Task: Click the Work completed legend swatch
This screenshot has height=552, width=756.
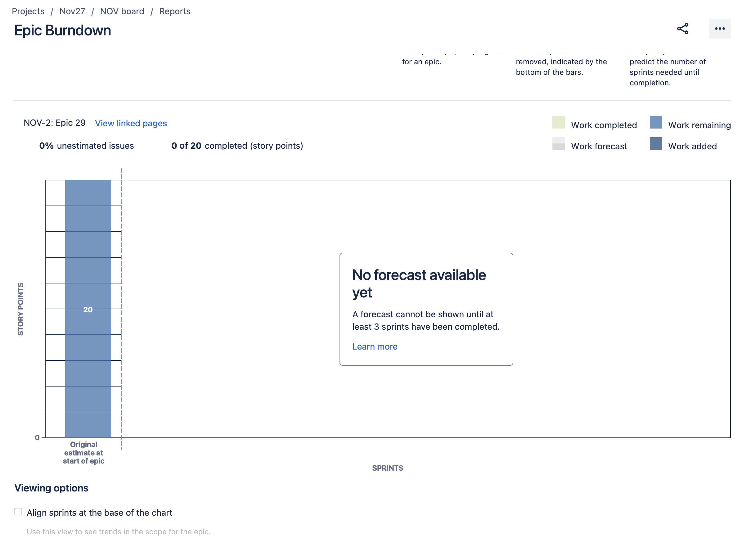Action: (x=558, y=122)
